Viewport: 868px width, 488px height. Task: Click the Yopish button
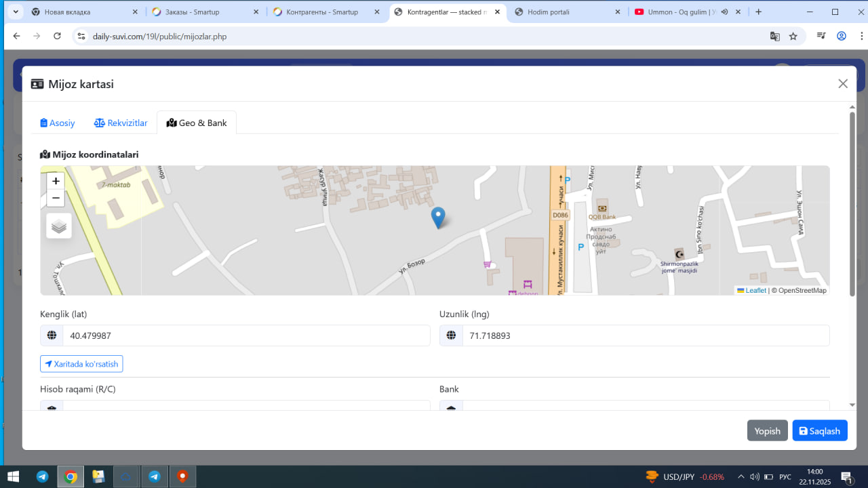(767, 431)
